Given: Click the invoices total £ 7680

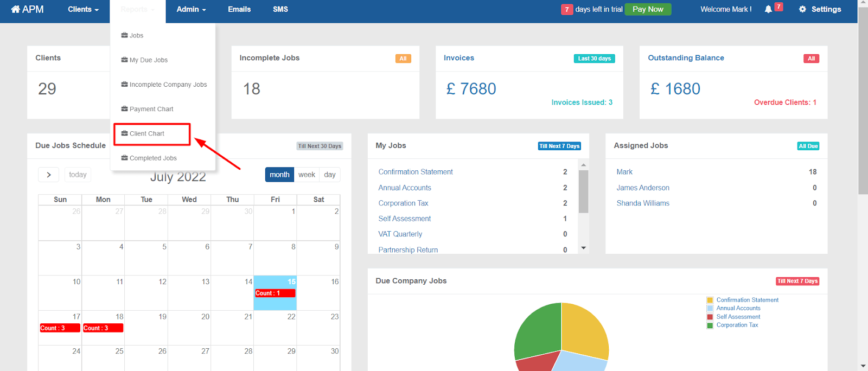Looking at the screenshot, I should click(x=471, y=89).
